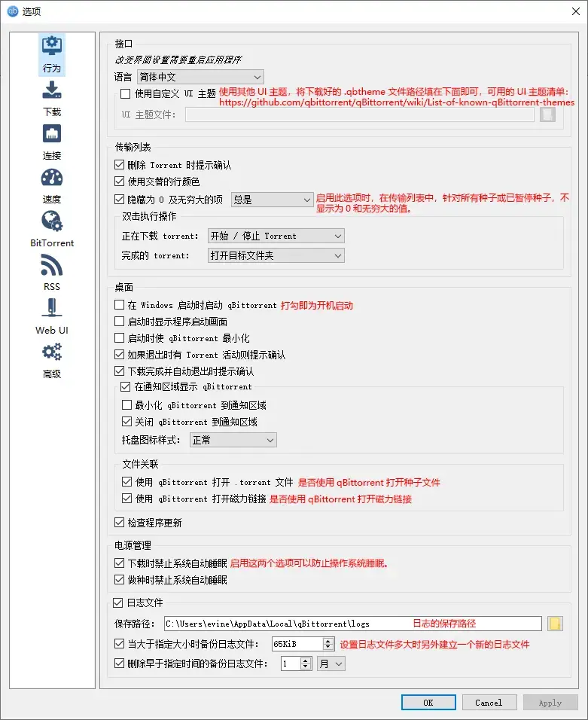This screenshot has height=720, width=588.
Task: Toggle 使用 qBittorrent 打开 .torrent 文件
Action: click(126, 482)
